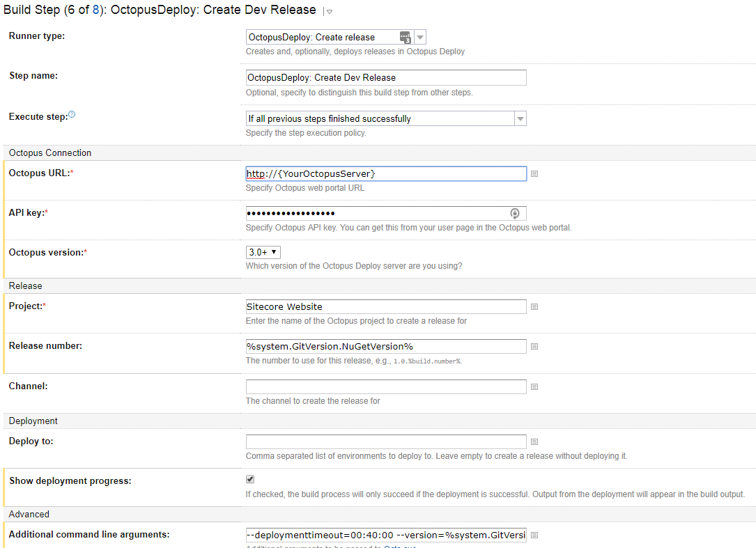
Task: Select the Runner type combo box text
Action: click(x=311, y=37)
